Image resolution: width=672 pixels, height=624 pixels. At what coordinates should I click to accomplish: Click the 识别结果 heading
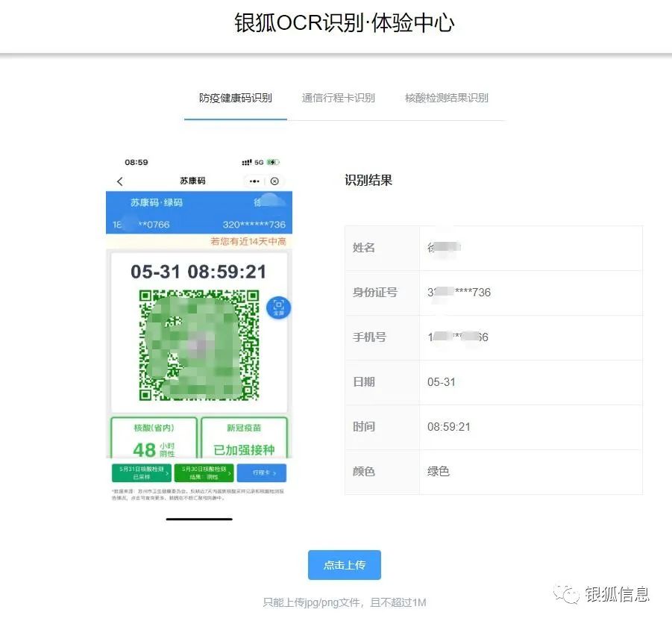click(x=368, y=180)
